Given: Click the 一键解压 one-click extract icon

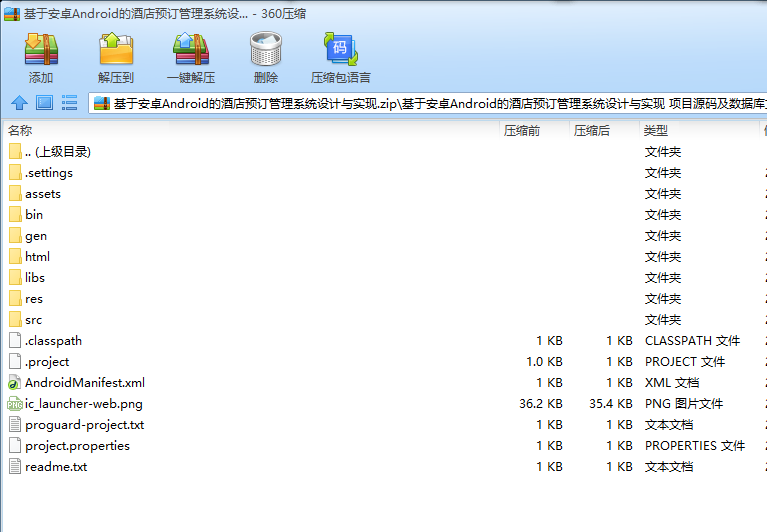Looking at the screenshot, I should [x=191, y=49].
